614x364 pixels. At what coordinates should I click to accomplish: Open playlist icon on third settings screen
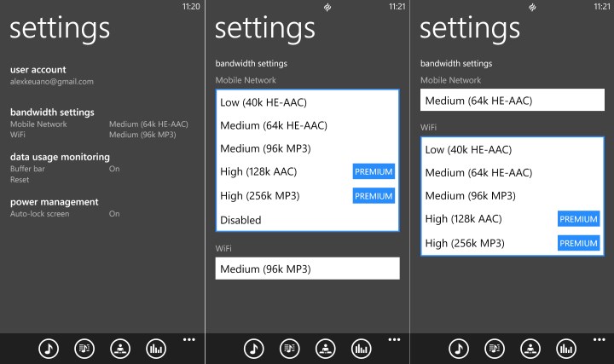pos(494,348)
